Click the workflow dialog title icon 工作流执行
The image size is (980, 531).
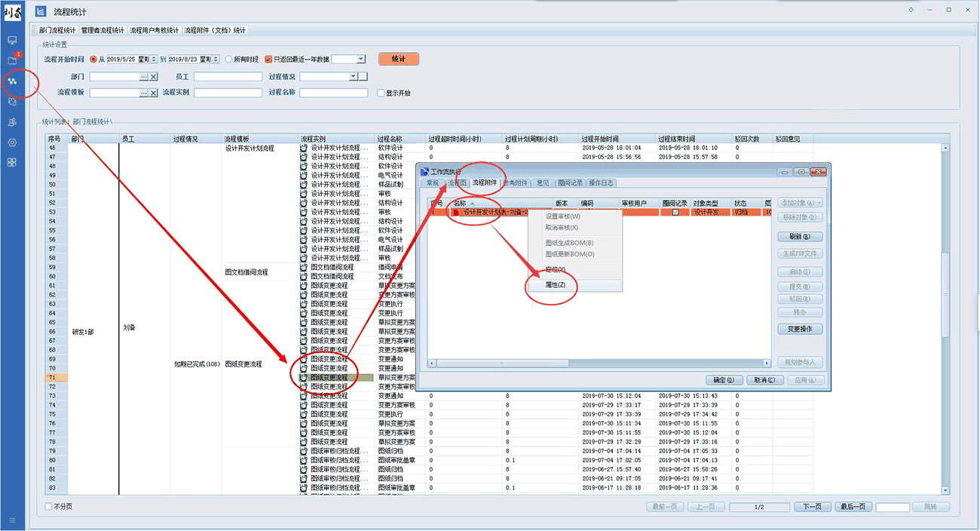click(424, 172)
